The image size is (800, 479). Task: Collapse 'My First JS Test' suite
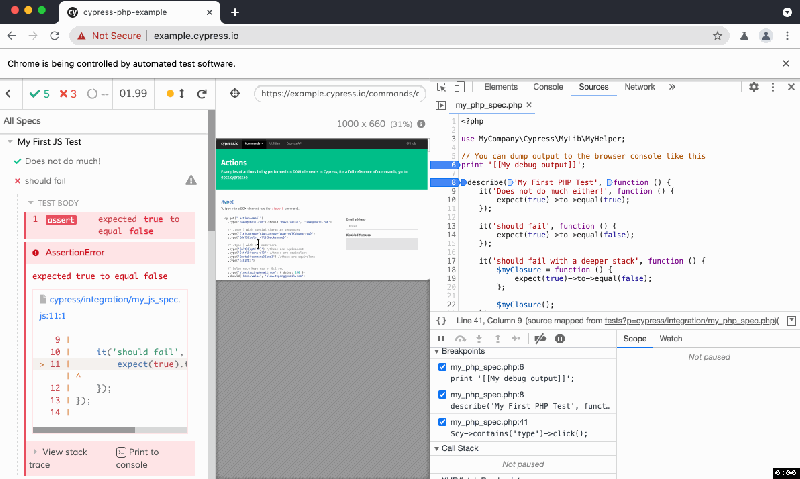pyautogui.click(x=10, y=142)
